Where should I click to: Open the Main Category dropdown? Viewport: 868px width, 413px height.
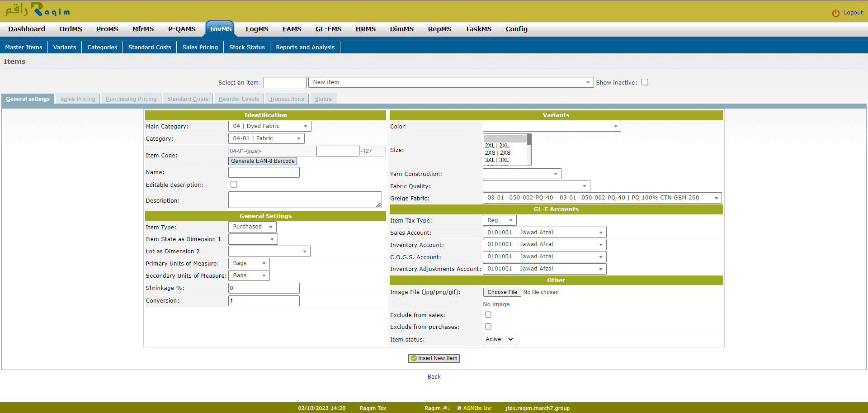[270, 126]
